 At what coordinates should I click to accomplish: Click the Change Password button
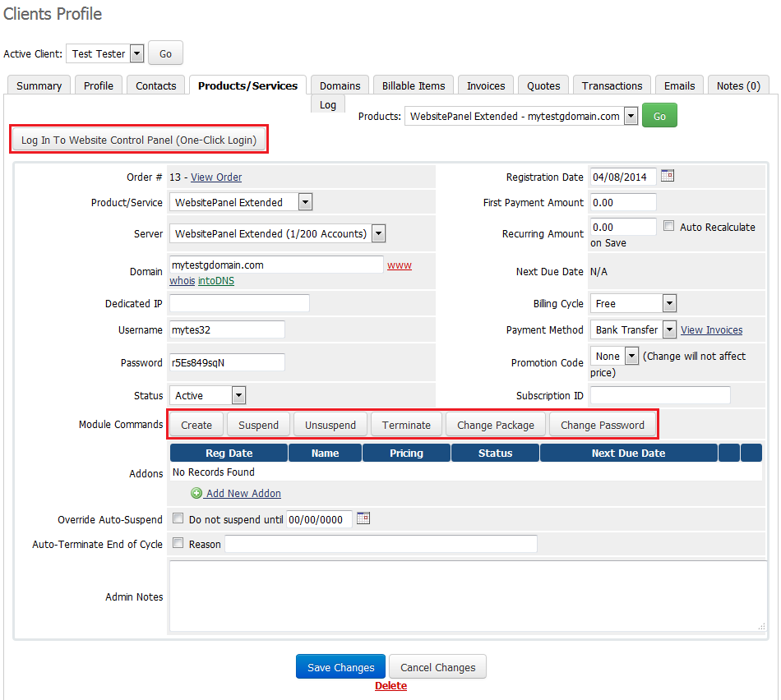[x=602, y=425]
